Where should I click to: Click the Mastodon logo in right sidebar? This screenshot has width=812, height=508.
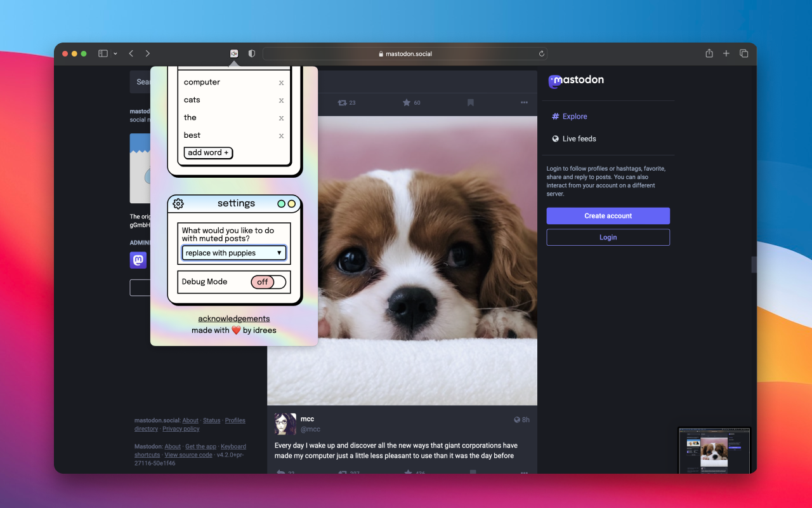point(576,81)
